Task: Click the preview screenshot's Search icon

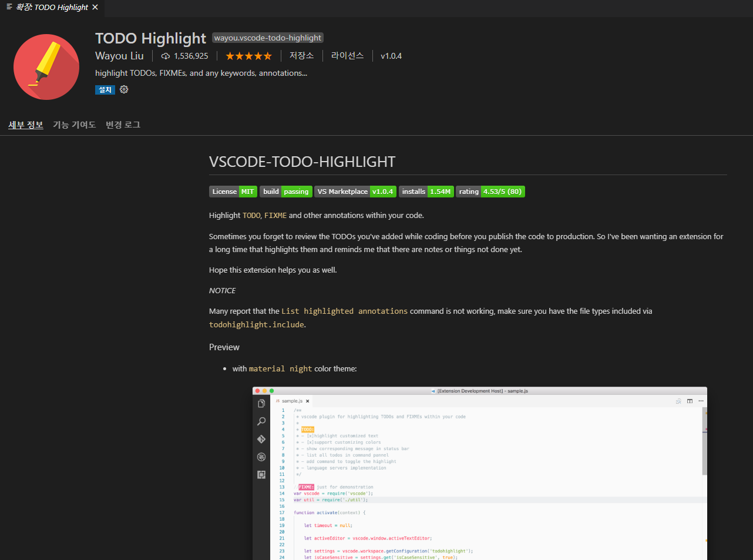Action: 261,421
